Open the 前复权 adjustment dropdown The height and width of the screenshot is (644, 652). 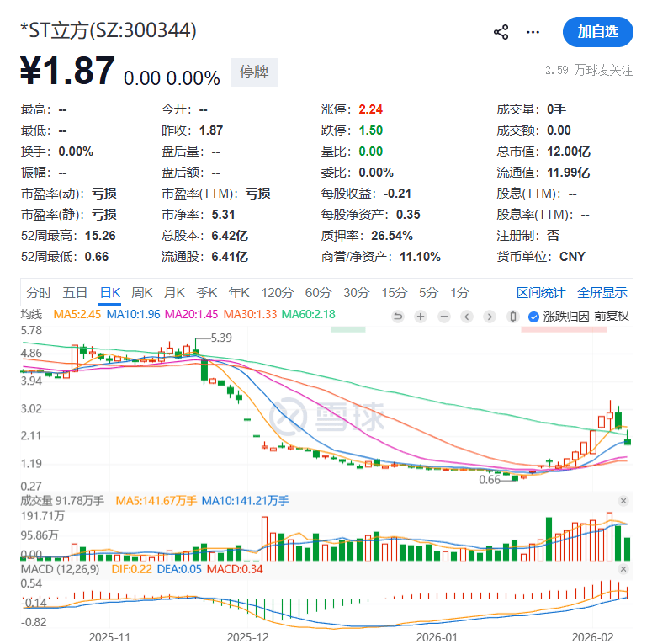coord(612,317)
